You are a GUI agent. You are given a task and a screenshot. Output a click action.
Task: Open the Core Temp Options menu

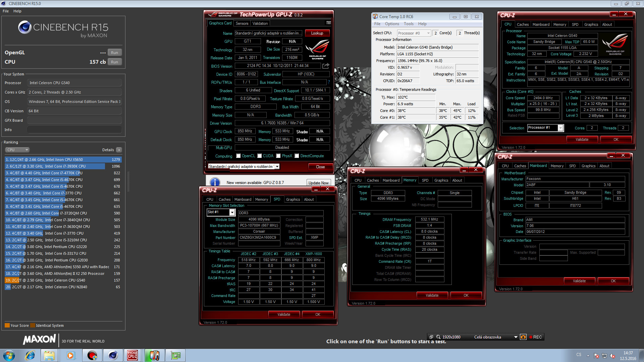pyautogui.click(x=392, y=24)
